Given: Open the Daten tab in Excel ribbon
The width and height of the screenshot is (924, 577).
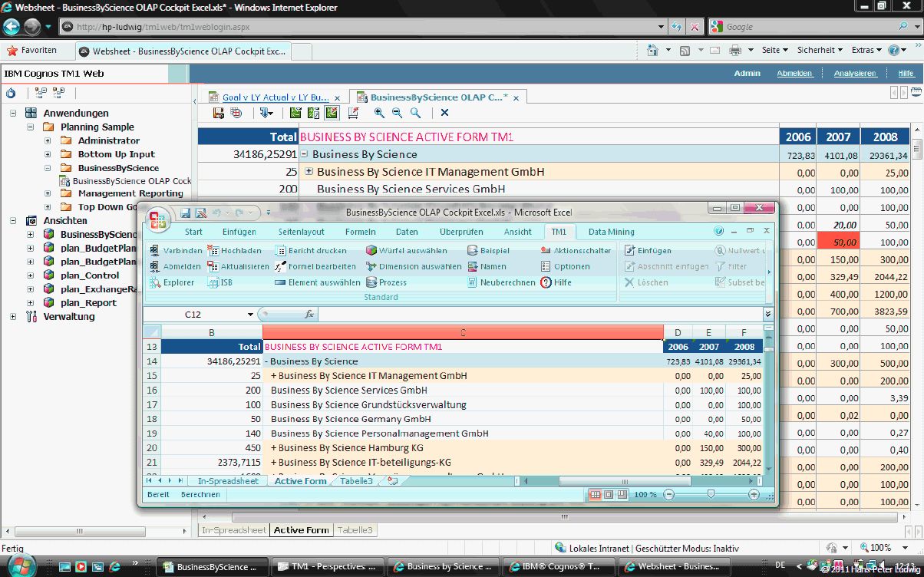Looking at the screenshot, I should pos(407,232).
